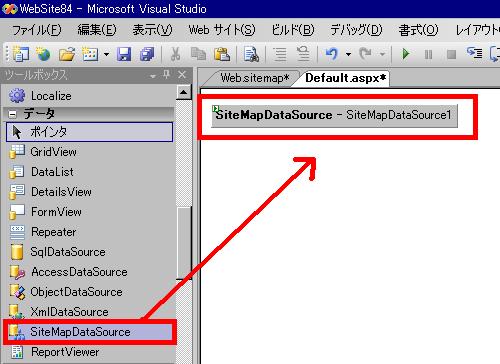Viewport: 500px width, 364px height.
Task: Click the Save All icon
Action: pos(147,54)
